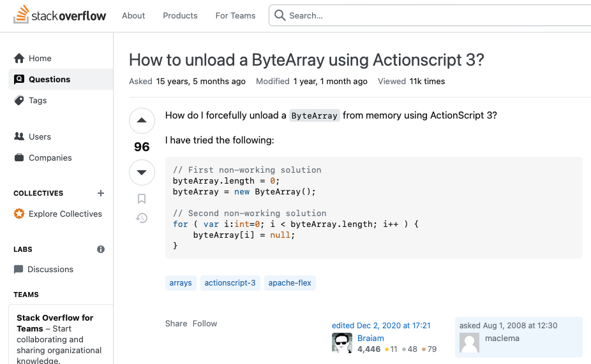Bookmark this question

(x=142, y=199)
